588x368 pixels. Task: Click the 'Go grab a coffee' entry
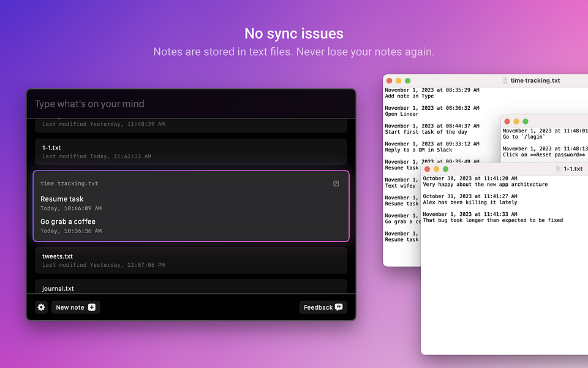(x=68, y=221)
